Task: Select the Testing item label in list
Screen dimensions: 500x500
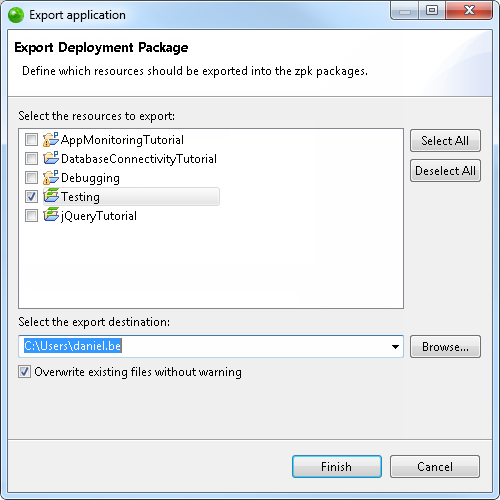Action: click(80, 197)
